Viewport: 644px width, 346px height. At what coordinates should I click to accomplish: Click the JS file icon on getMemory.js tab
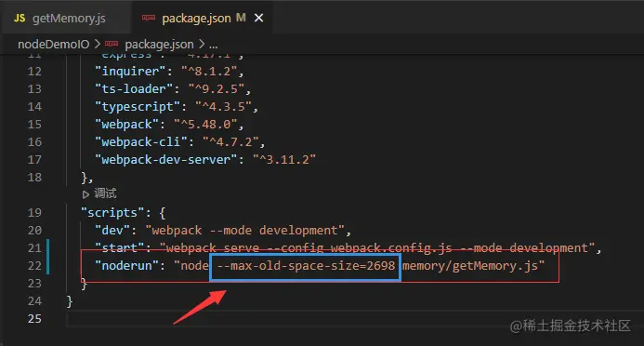coord(20,18)
